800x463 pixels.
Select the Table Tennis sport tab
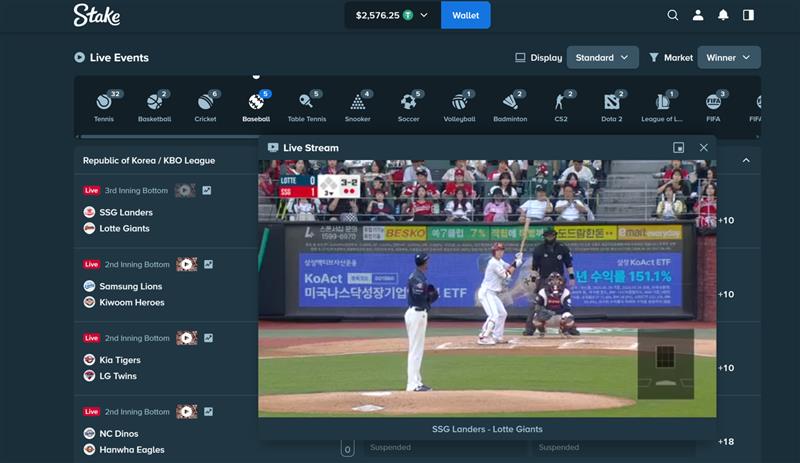pyautogui.click(x=307, y=106)
